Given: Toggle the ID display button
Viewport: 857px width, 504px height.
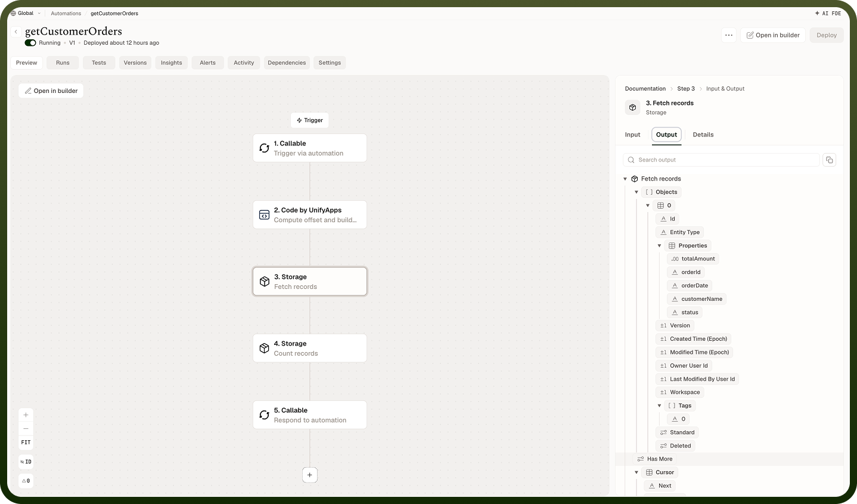Looking at the screenshot, I should pos(26,462).
